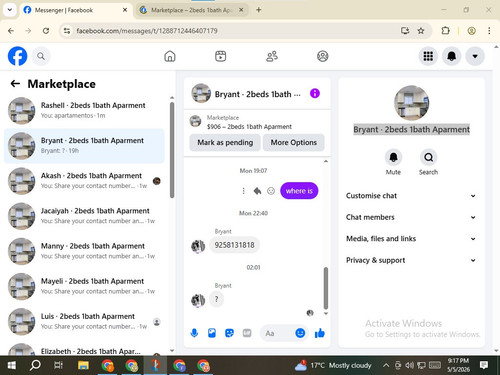Open Chrome three-dot menu
This screenshot has width=500, height=375.
[x=489, y=31]
